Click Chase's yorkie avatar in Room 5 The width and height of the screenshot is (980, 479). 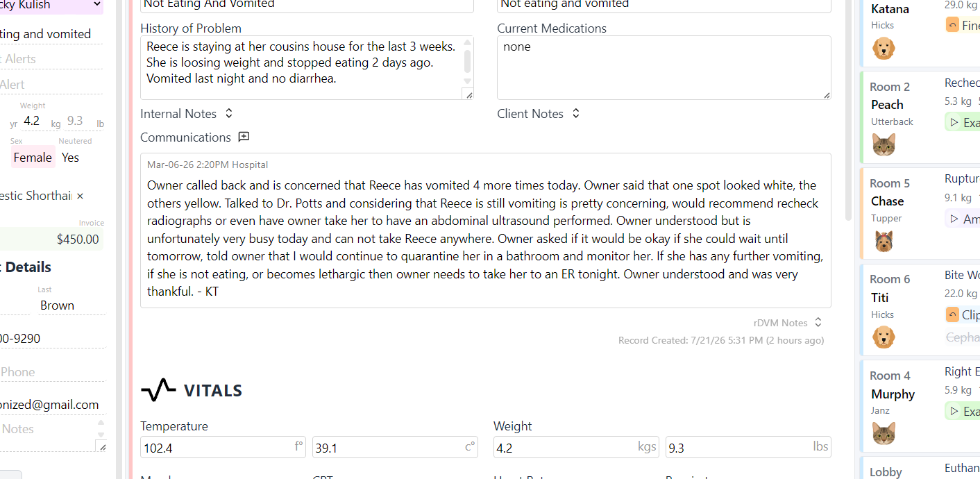884,242
